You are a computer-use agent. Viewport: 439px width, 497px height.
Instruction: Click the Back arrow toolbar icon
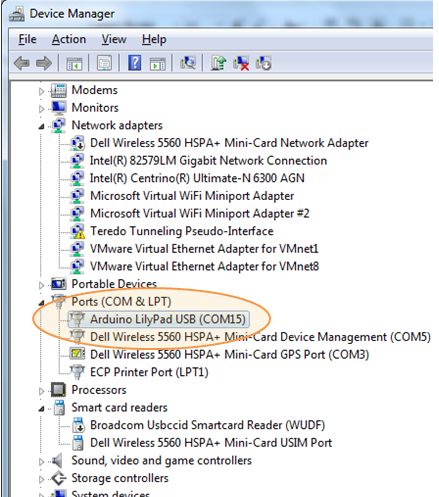click(22, 63)
